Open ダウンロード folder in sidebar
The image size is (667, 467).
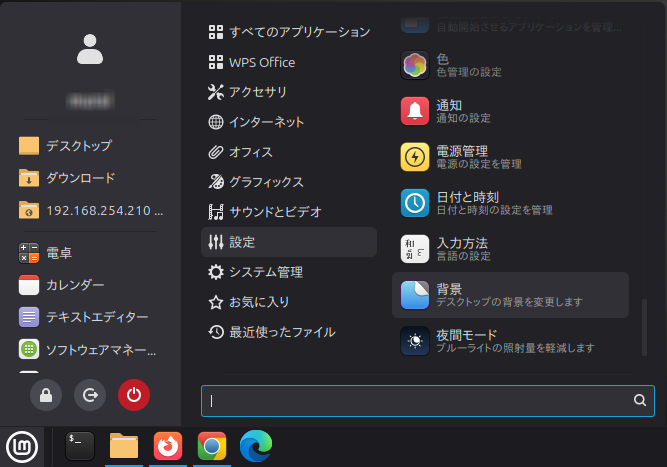[80, 178]
